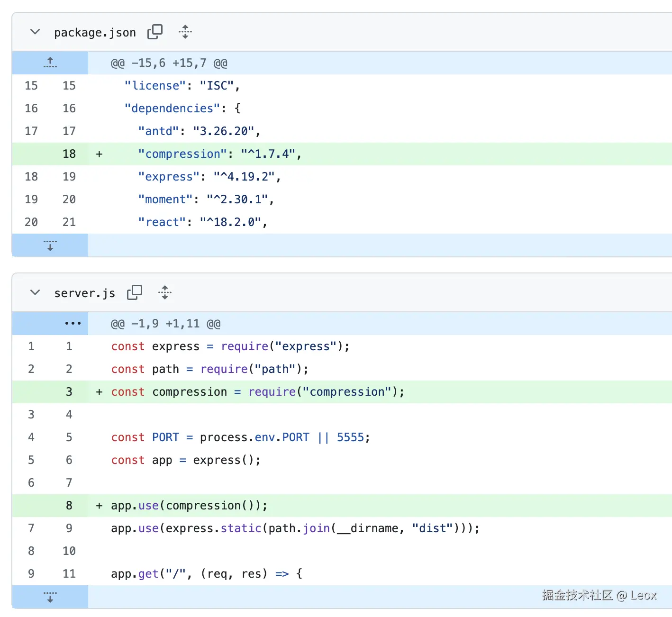This screenshot has height=617, width=672.
Task: Select new line number 18 in package.json
Action: click(69, 154)
